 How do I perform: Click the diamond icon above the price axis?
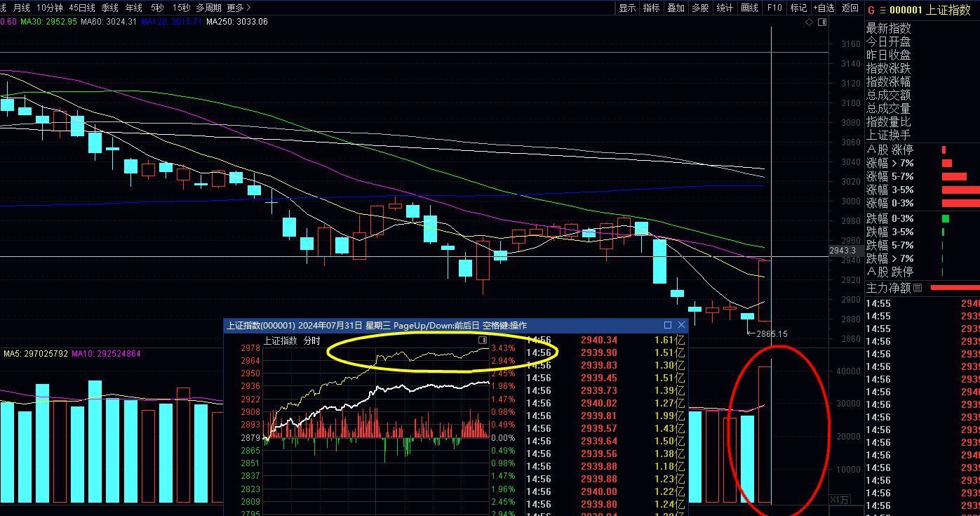809,22
